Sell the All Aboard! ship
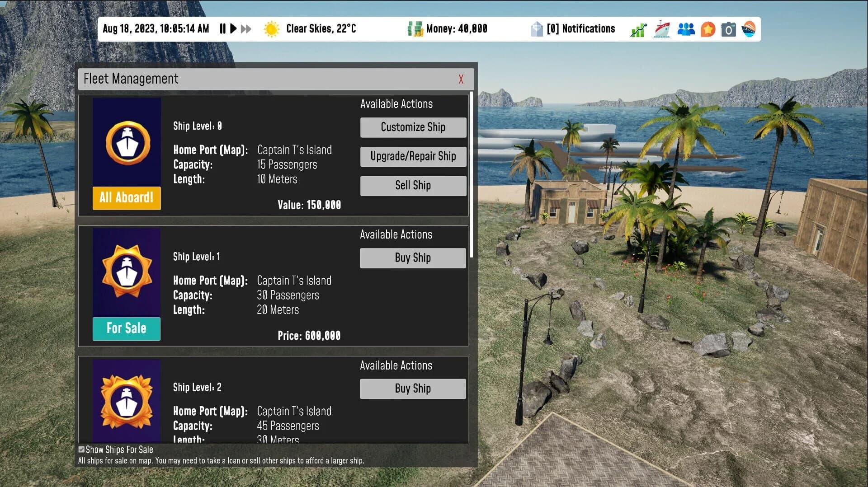Viewport: 868px width, 487px height. click(413, 185)
